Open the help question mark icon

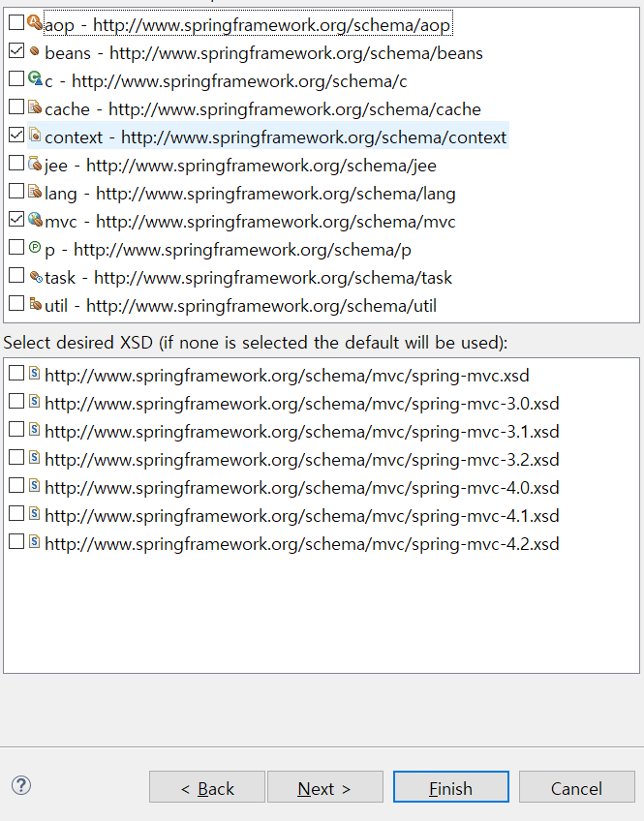click(21, 785)
